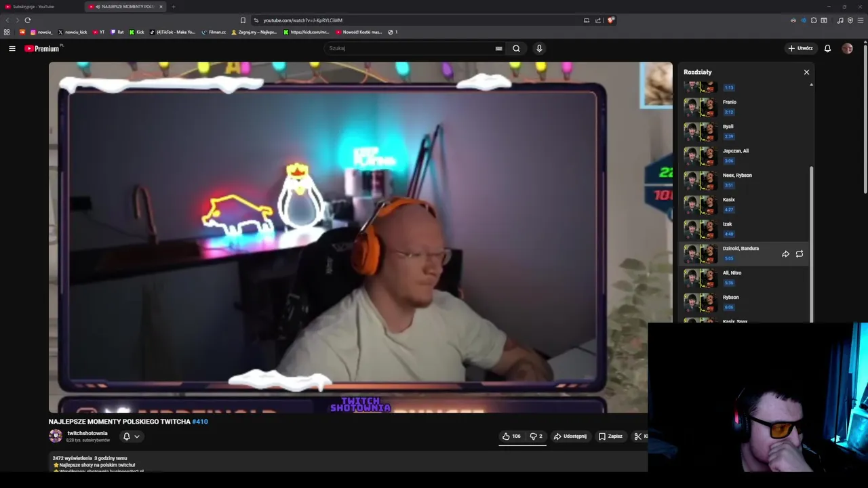Like the video with thumbs up

(x=511, y=436)
